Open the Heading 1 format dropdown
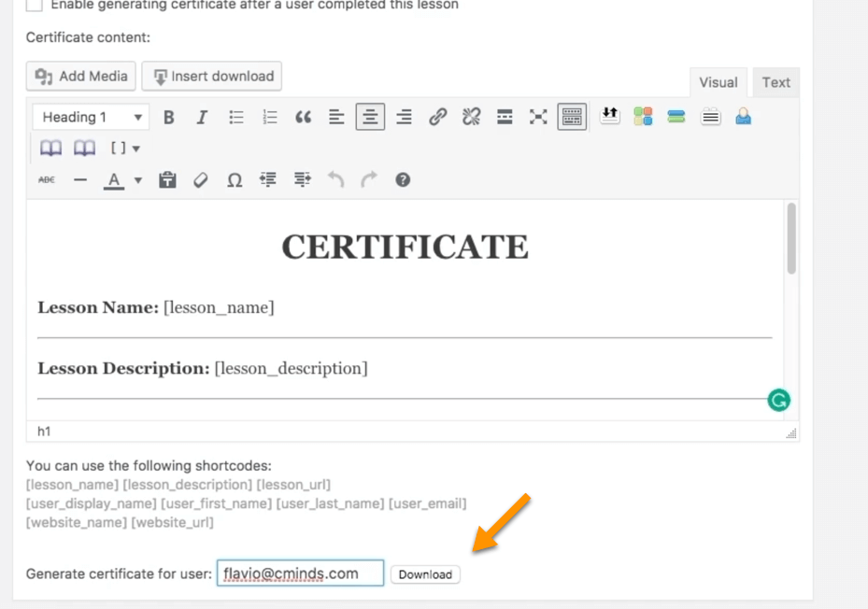The height and width of the screenshot is (609, 868). [91, 117]
